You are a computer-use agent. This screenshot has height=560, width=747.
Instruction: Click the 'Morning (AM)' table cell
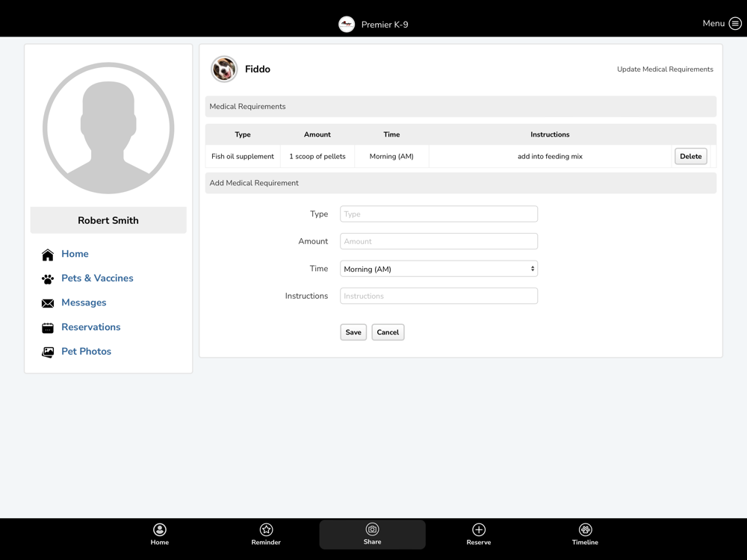pyautogui.click(x=391, y=156)
